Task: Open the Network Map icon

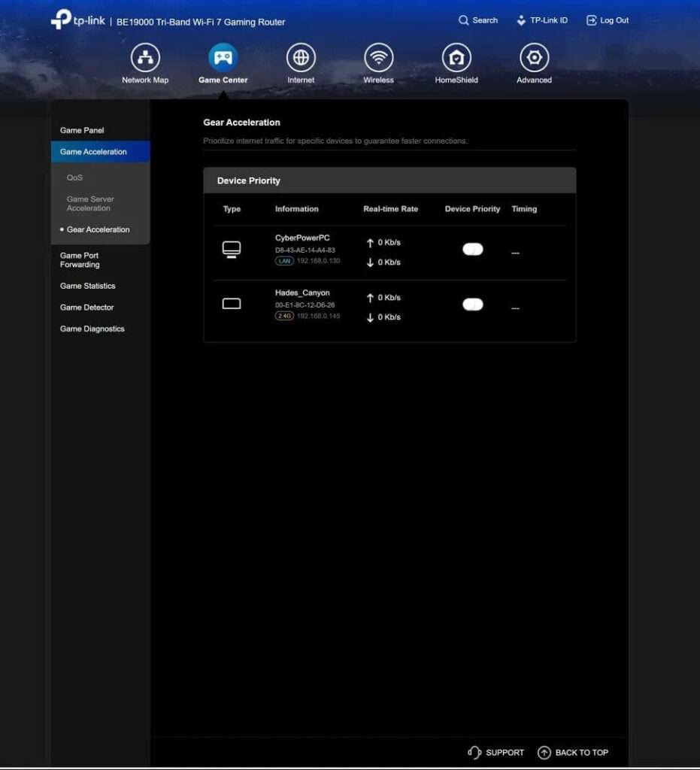Action: pos(145,57)
